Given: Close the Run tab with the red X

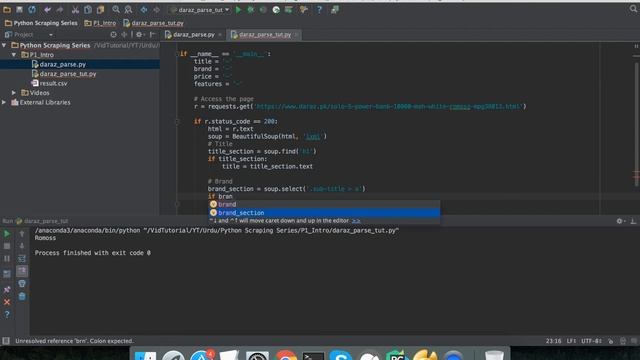Looking at the screenshot, I should (x=7, y=302).
